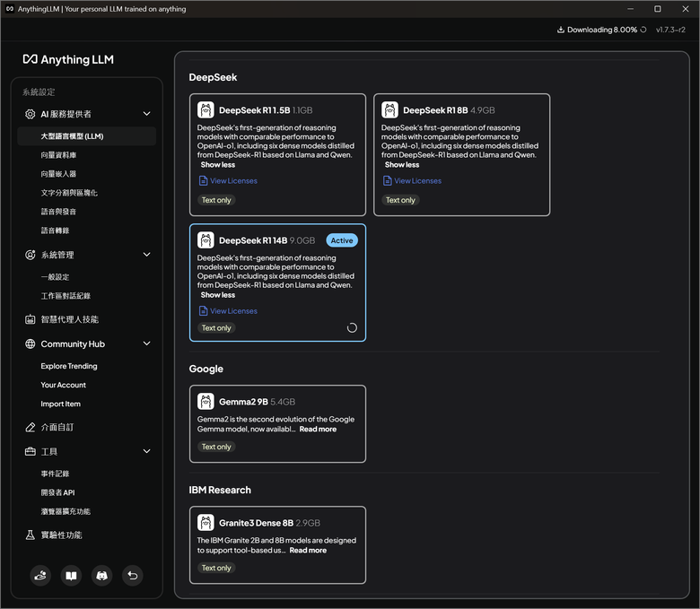Click version label v1.7.3-r2
The width and height of the screenshot is (700, 609).
coord(670,30)
